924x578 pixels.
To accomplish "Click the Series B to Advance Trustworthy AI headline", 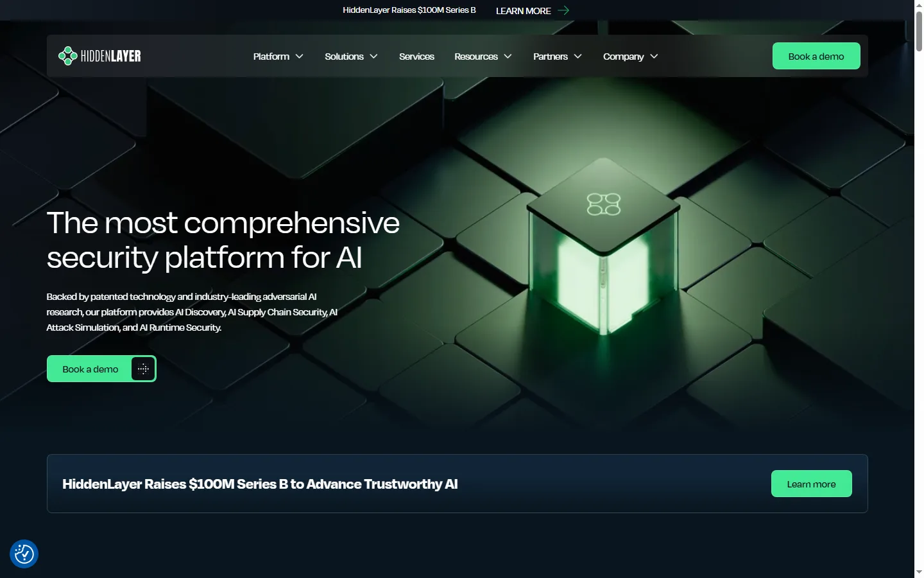I will [x=260, y=484].
